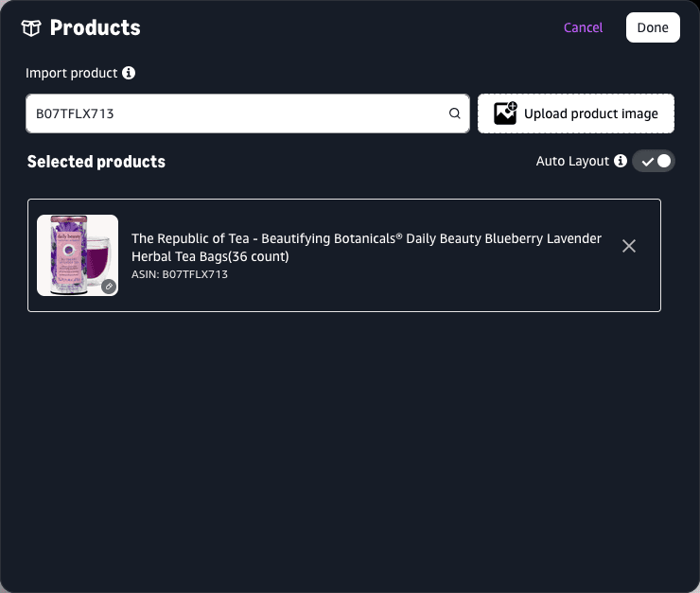Click the edit pencil icon on product thumbnail
This screenshot has width=700, height=593.
coord(109,287)
